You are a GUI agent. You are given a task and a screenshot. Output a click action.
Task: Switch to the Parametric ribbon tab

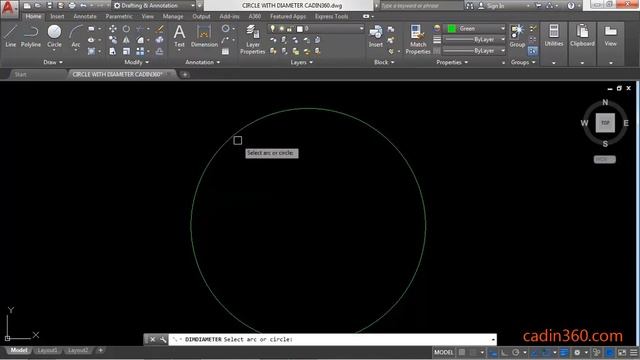coord(119,16)
